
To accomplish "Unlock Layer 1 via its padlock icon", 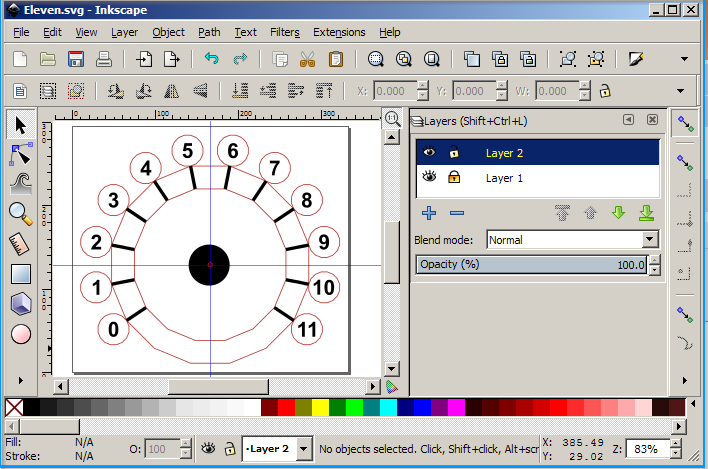I will 454,178.
